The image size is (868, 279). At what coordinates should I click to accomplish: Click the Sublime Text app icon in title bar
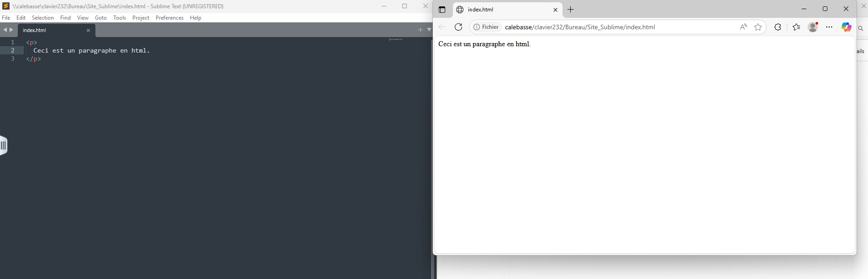(x=6, y=6)
